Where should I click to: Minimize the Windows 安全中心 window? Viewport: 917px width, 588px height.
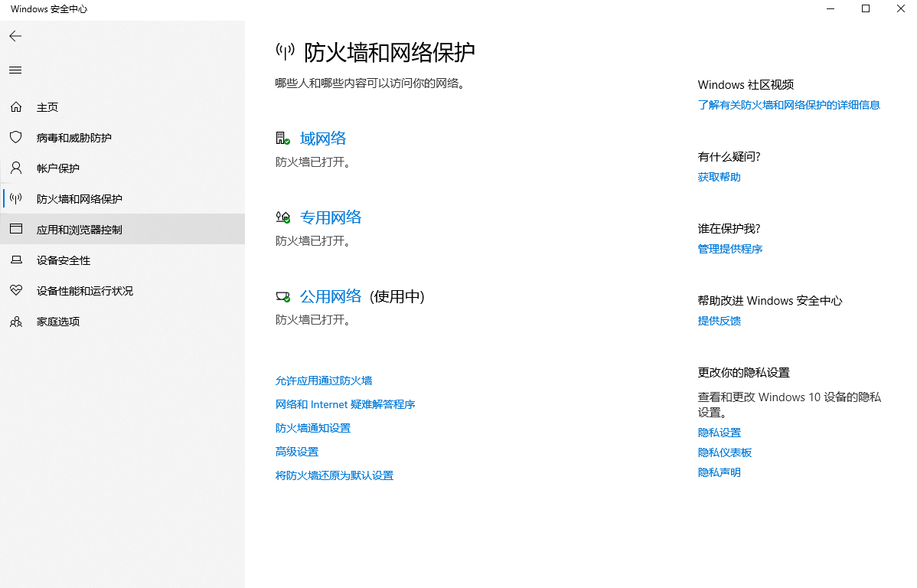point(831,8)
